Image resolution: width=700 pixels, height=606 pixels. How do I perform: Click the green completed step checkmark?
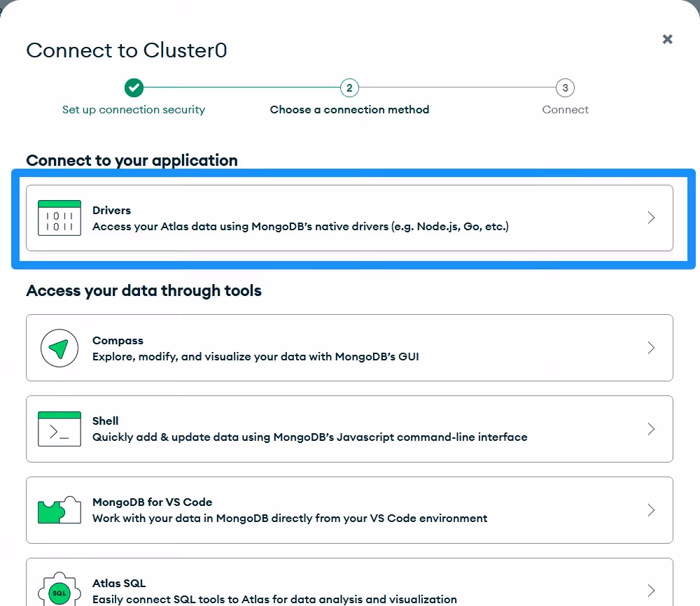[x=134, y=88]
